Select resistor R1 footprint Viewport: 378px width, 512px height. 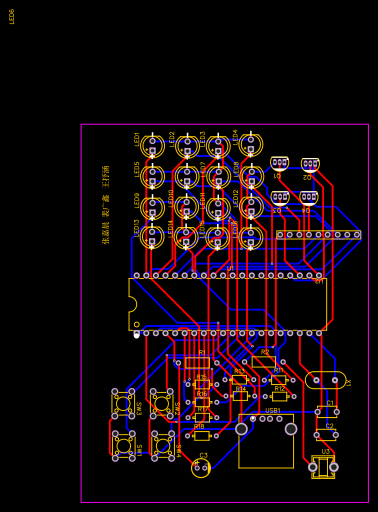coord(197,363)
